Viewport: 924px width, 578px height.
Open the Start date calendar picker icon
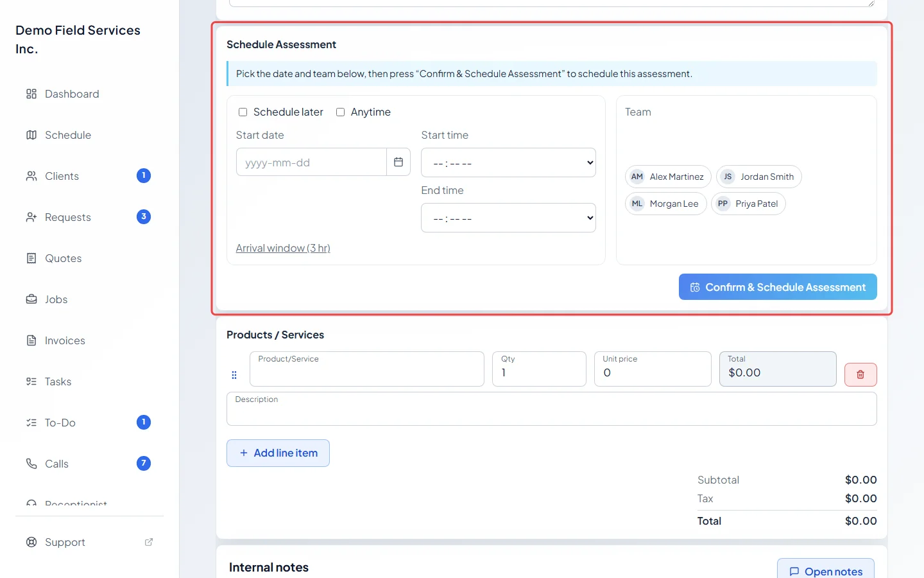[x=398, y=162]
